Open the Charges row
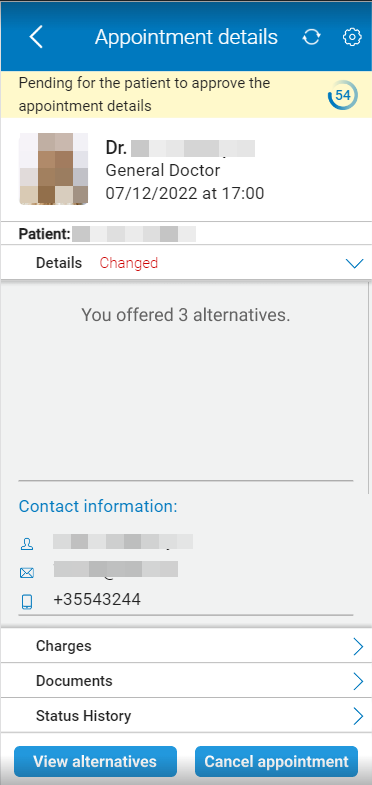Image resolution: width=372 pixels, height=785 pixels. 186,646
